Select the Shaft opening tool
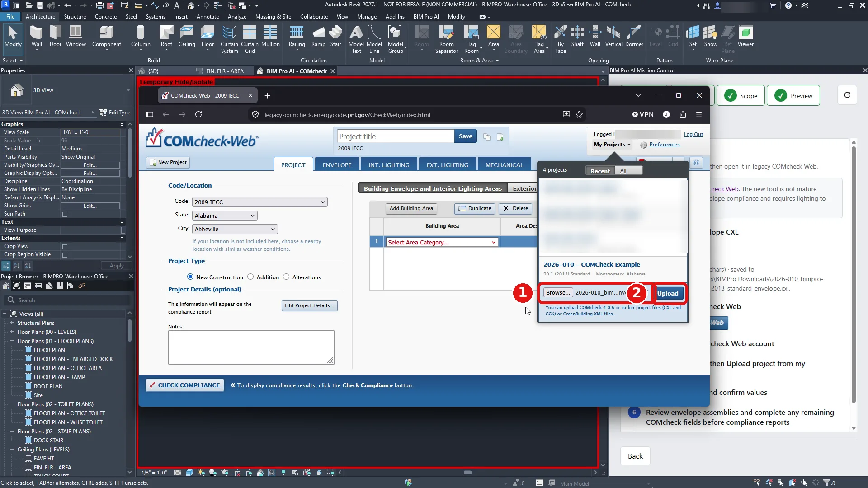The width and height of the screenshot is (868, 488). 577,36
